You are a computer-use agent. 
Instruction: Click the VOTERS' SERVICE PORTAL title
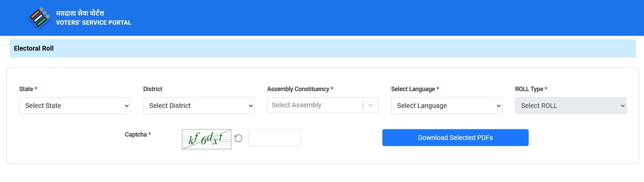pos(93,23)
